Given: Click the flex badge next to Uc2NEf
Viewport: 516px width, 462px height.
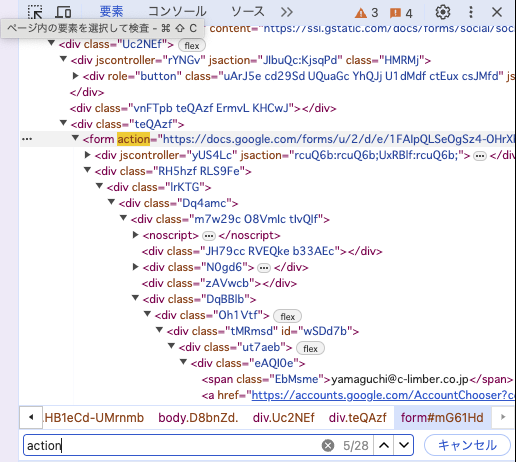Looking at the screenshot, I should click(192, 45).
